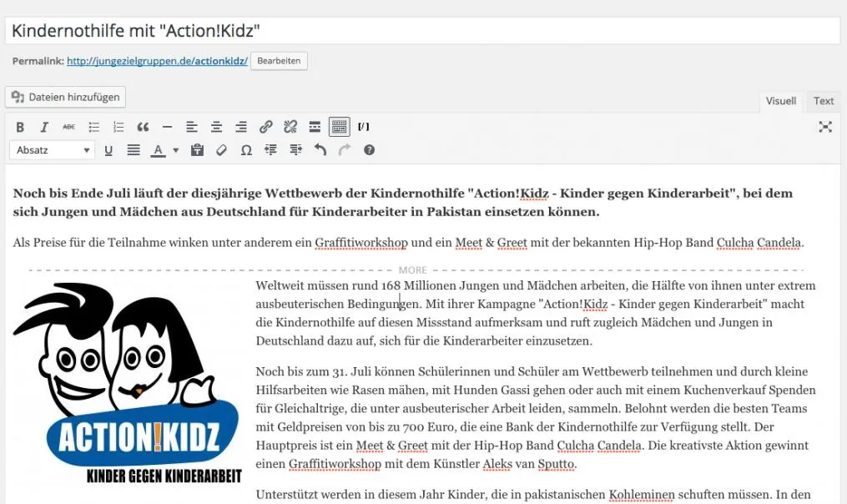Insert a blockquote

(x=143, y=127)
